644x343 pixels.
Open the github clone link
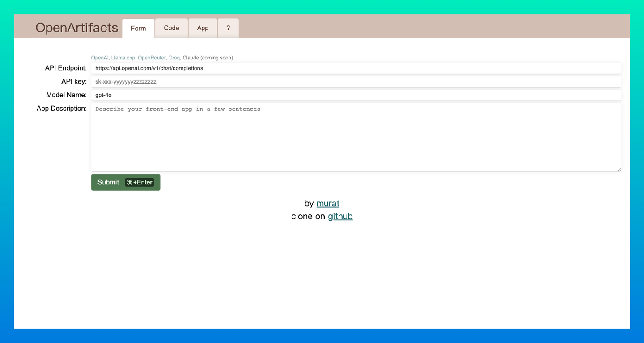click(340, 216)
